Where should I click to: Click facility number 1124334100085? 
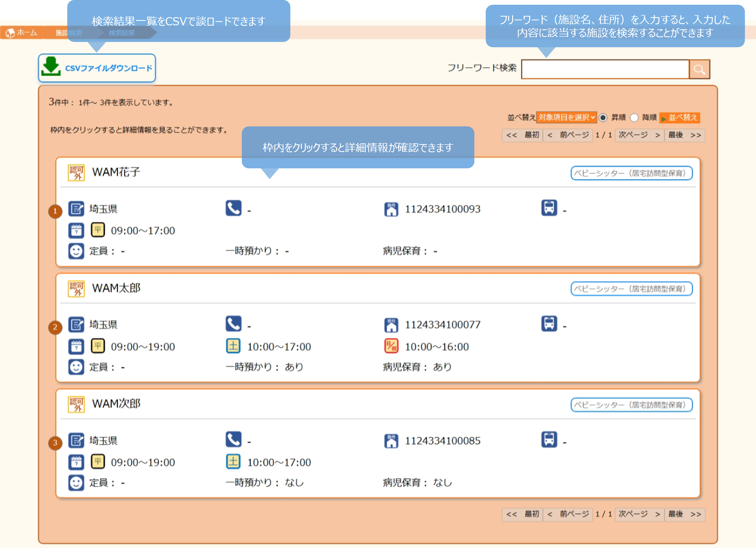pyautogui.click(x=443, y=441)
